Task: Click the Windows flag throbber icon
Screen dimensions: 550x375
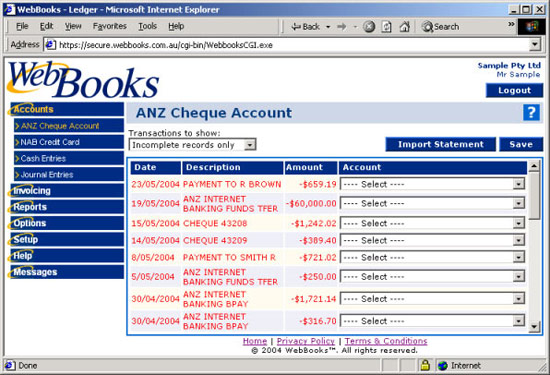Action: [531, 27]
